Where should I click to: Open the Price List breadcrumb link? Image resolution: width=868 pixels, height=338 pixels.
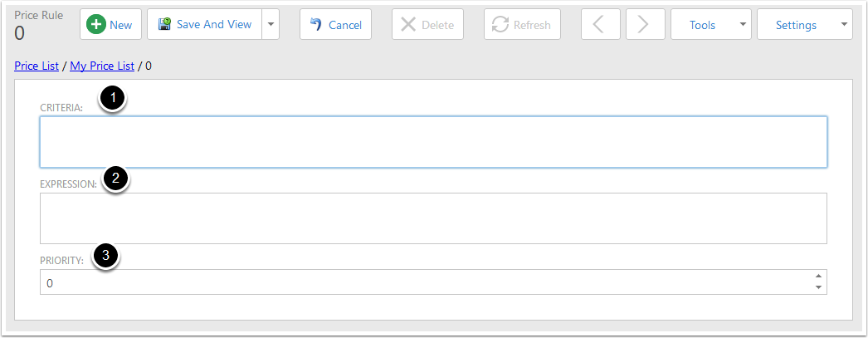[x=37, y=66]
